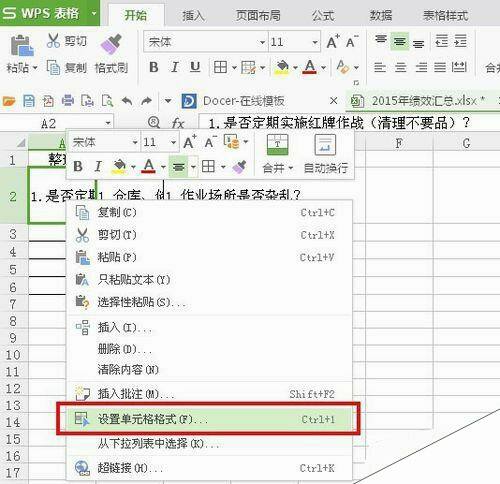Screen dimensions: 500x484
Task: Select the column F header
Action: click(x=399, y=143)
